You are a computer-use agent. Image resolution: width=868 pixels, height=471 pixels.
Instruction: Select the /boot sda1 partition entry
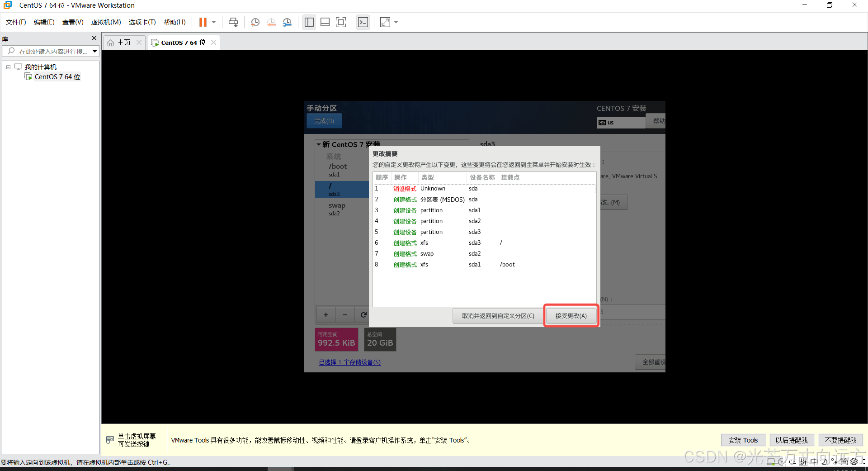pos(342,170)
